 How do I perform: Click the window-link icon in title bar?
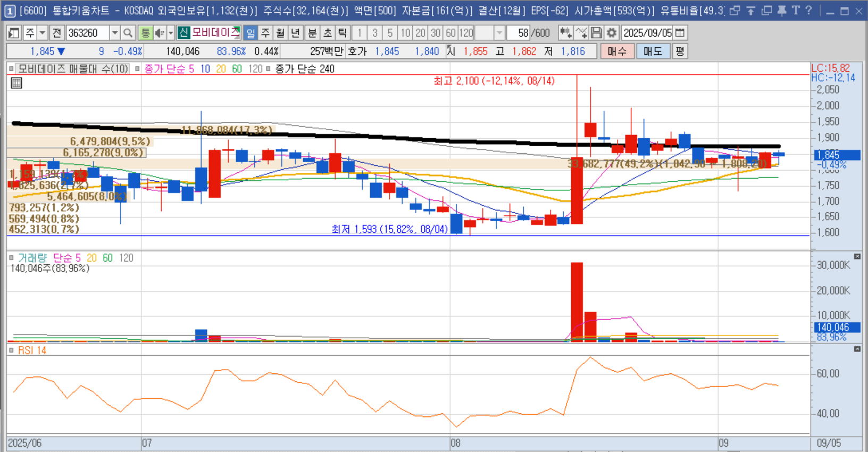pos(735,11)
